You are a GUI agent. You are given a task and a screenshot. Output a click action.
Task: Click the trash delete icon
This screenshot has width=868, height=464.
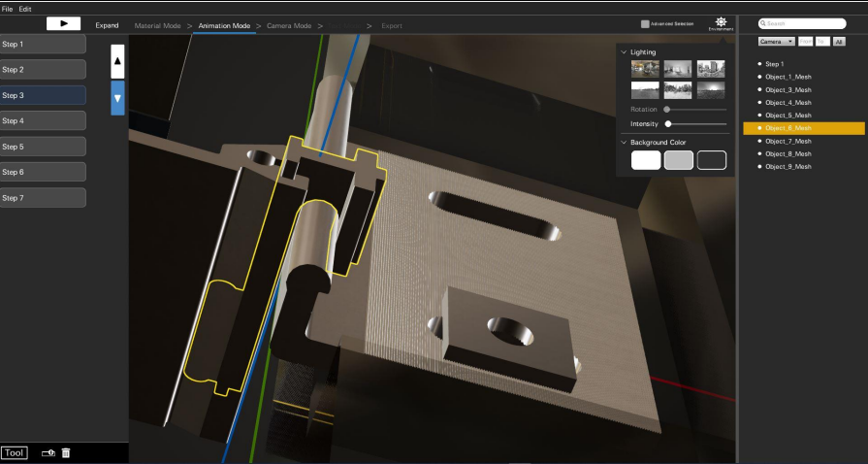click(x=66, y=453)
